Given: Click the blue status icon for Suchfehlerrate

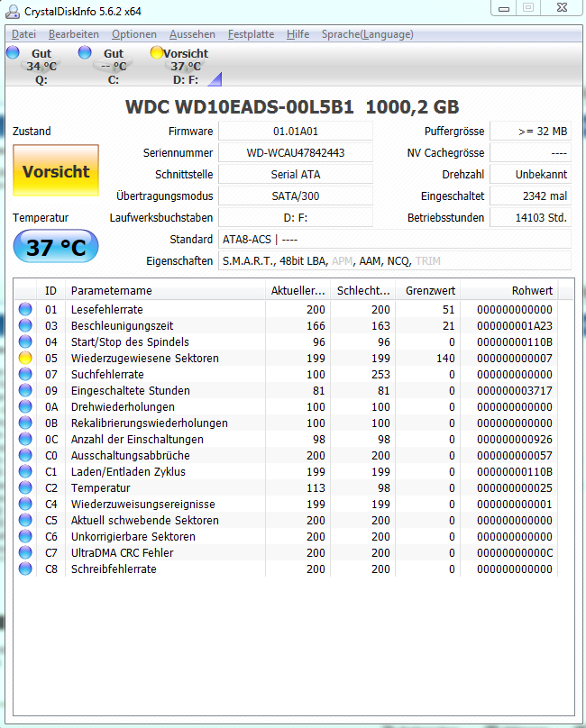Looking at the screenshot, I should coord(25,374).
